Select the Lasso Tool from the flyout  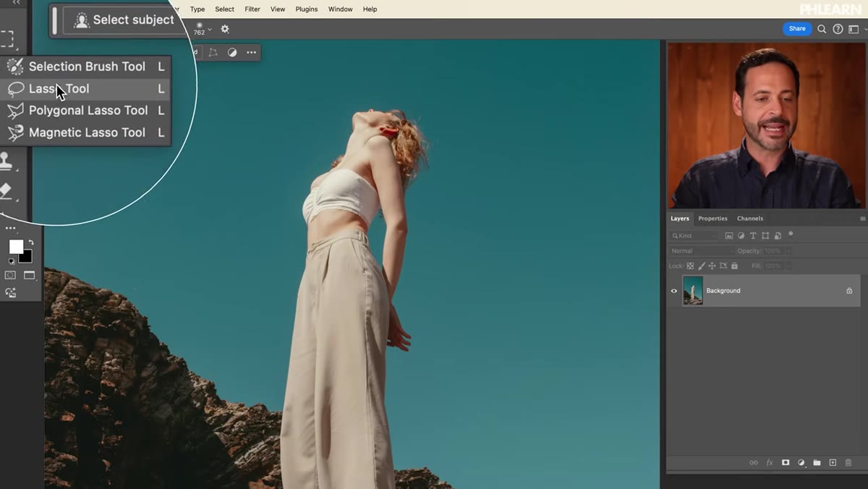(86, 89)
